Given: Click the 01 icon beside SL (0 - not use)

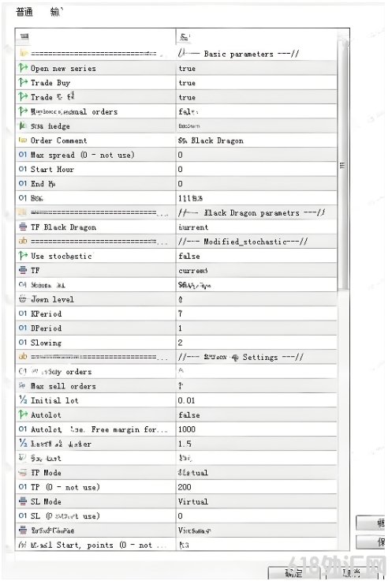Looking at the screenshot, I should click(x=23, y=516).
